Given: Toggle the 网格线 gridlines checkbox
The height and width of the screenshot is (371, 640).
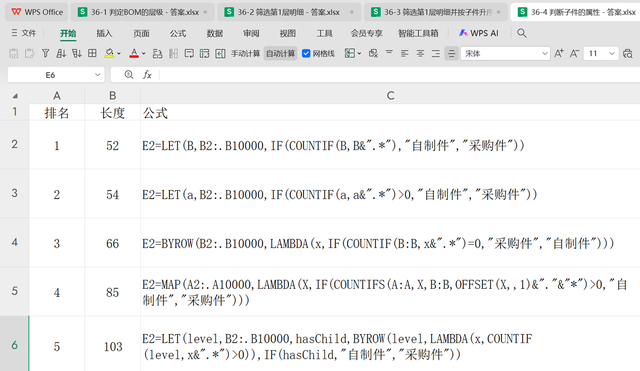Looking at the screenshot, I should click(318, 53).
